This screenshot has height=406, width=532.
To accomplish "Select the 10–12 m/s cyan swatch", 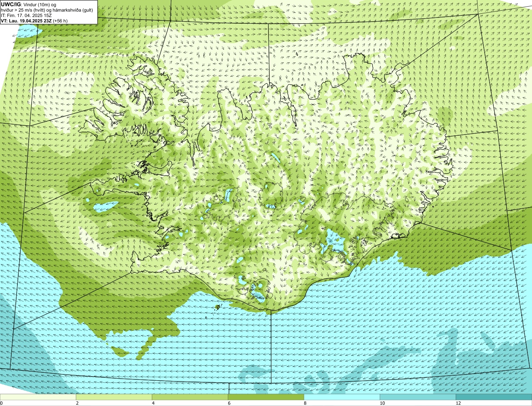I will point(418,397).
